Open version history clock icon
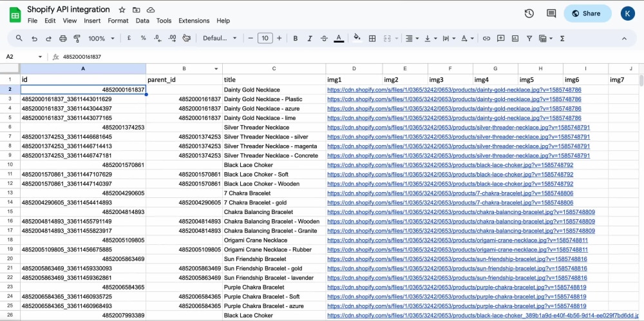Image resolution: width=644 pixels, height=321 pixels. pyautogui.click(x=529, y=14)
